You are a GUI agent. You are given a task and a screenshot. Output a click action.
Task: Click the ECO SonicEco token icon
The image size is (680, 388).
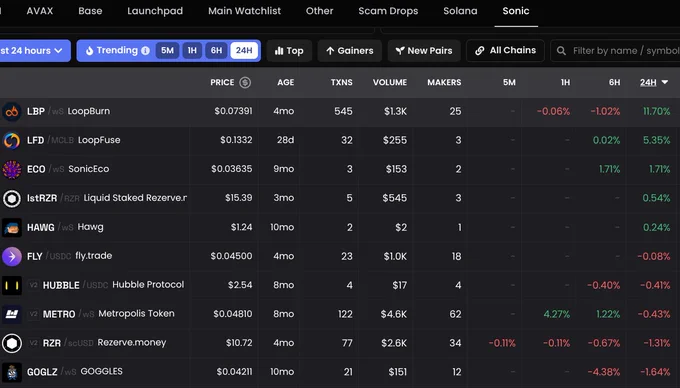(12, 170)
